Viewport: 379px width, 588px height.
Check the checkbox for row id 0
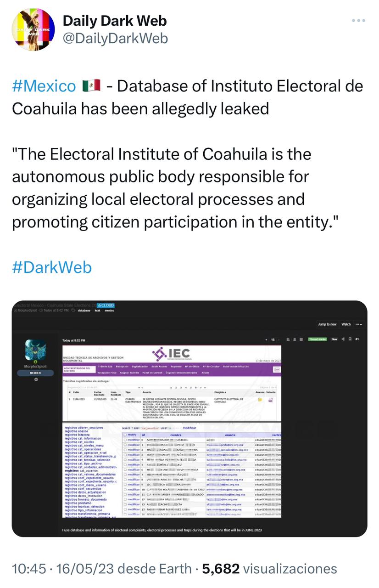pos(125,440)
